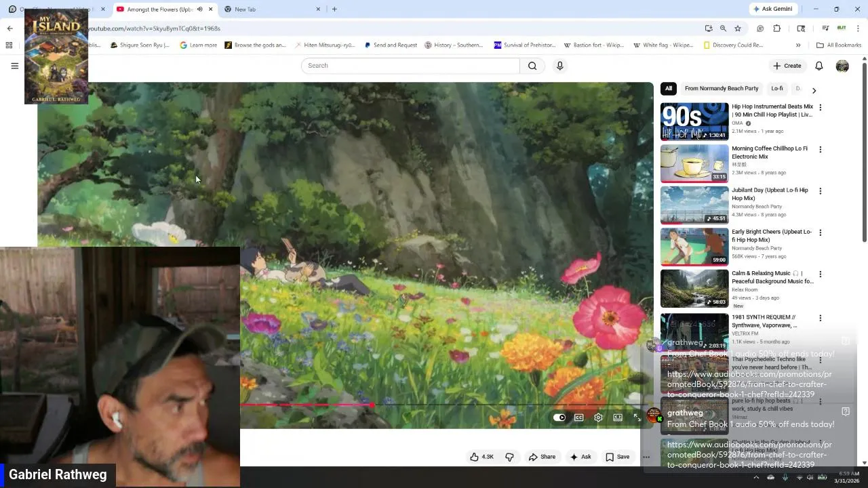Go back with the browser back arrow
868x488 pixels.
tap(9, 28)
